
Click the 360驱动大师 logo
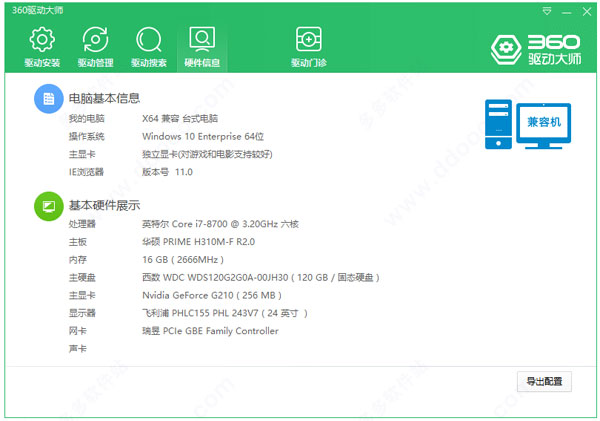pos(536,49)
